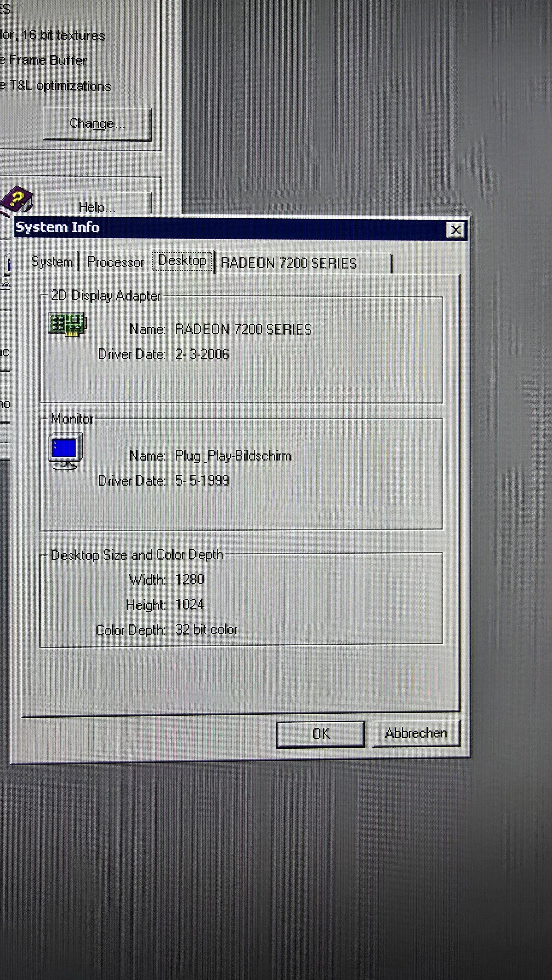The height and width of the screenshot is (980, 552).
Task: Open Help... in the background window
Action: pos(97,206)
